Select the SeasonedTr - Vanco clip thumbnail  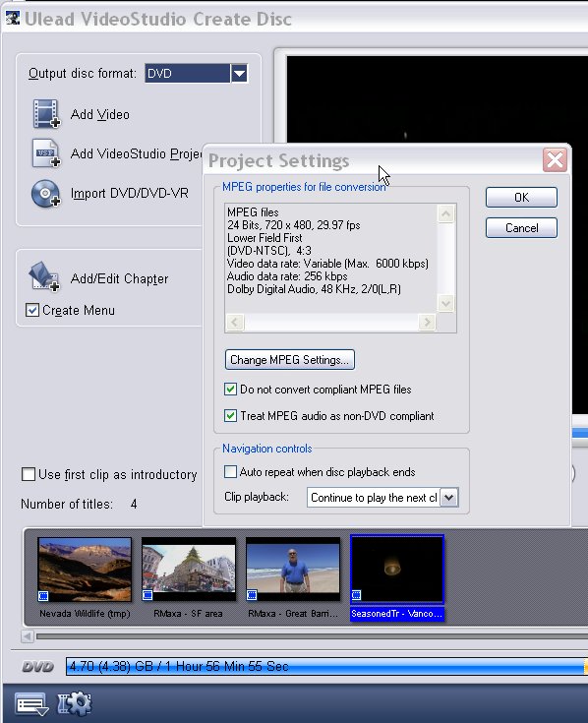(x=397, y=570)
